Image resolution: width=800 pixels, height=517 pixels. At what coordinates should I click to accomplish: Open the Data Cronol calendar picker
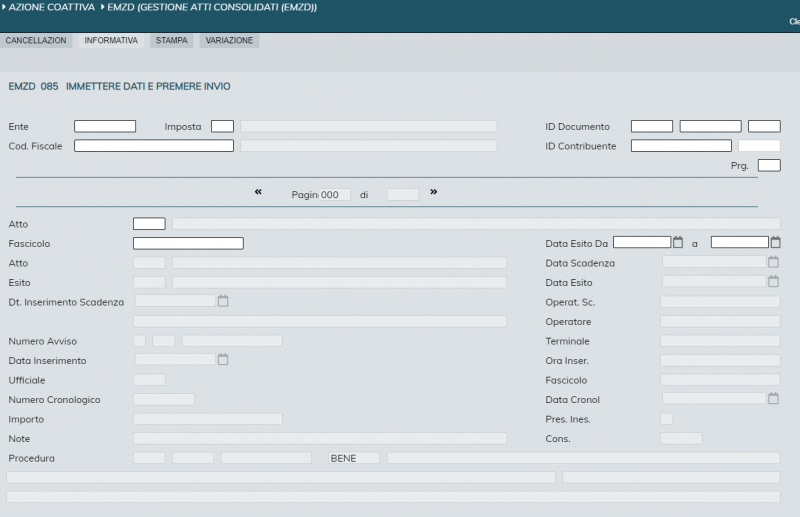coord(773,399)
